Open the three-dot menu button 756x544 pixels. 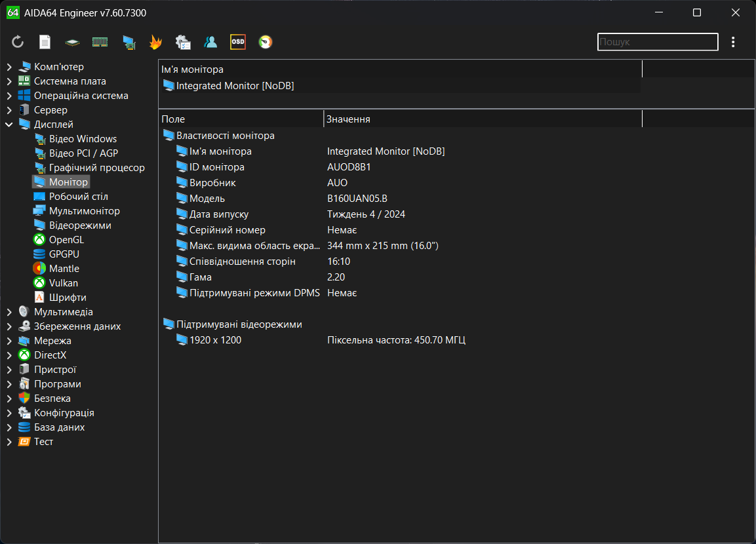(733, 42)
